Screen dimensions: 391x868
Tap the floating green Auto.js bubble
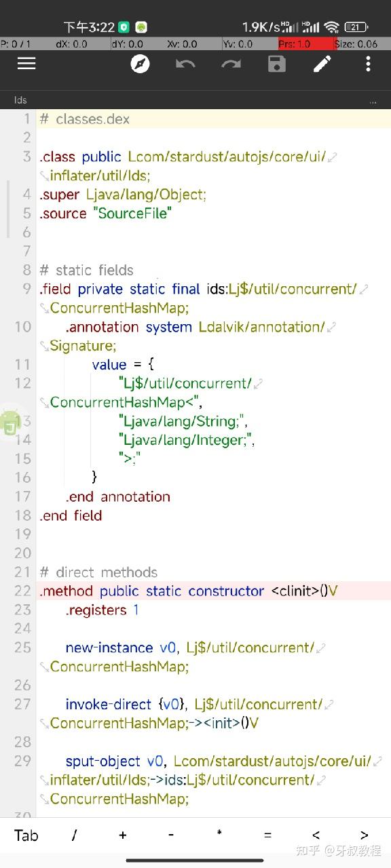(10, 424)
